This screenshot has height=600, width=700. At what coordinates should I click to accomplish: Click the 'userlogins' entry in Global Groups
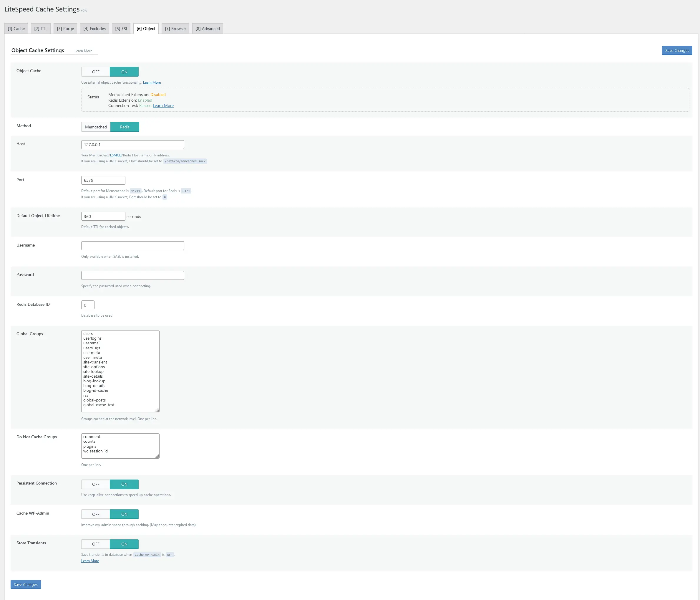coord(92,338)
